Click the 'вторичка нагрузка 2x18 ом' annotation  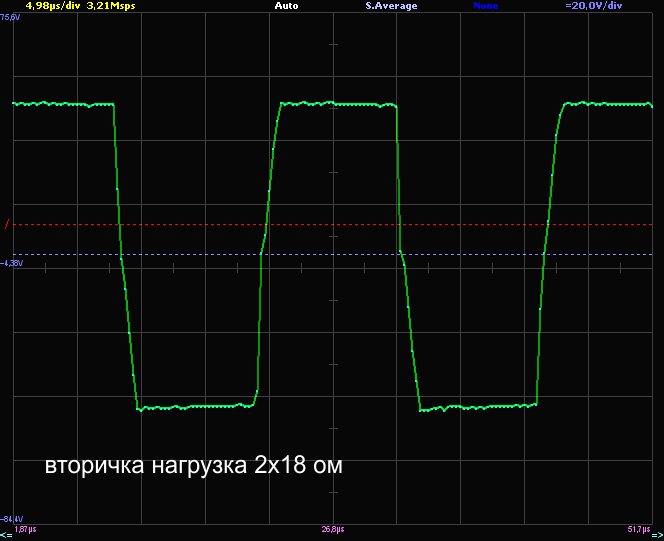194,465
